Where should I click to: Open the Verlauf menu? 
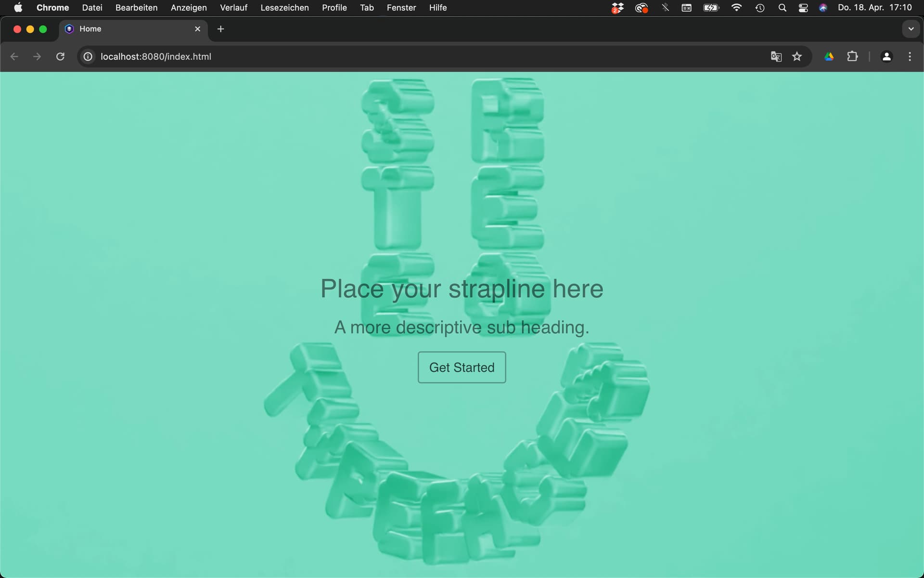233,8
